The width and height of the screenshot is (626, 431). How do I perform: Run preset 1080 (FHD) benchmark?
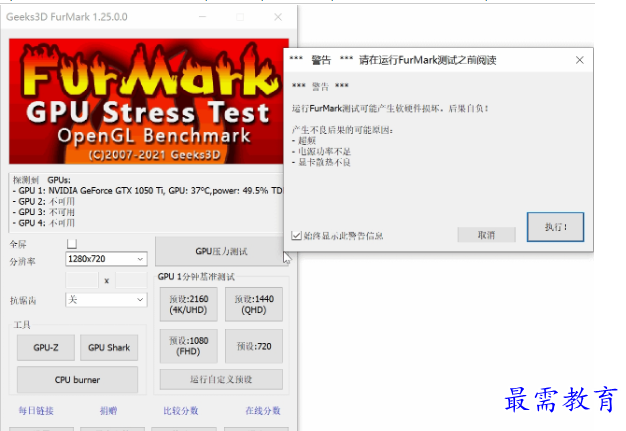click(x=188, y=346)
